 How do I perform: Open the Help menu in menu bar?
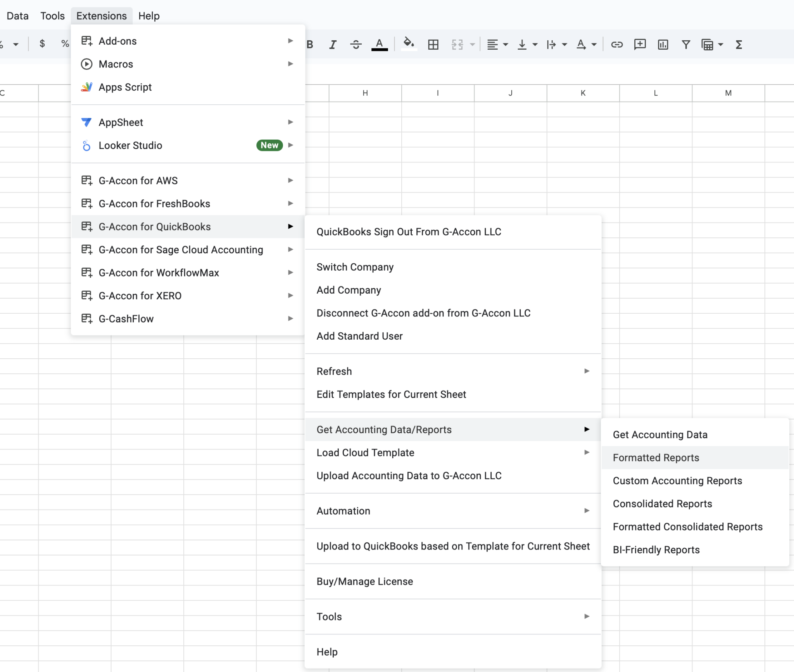pos(149,16)
